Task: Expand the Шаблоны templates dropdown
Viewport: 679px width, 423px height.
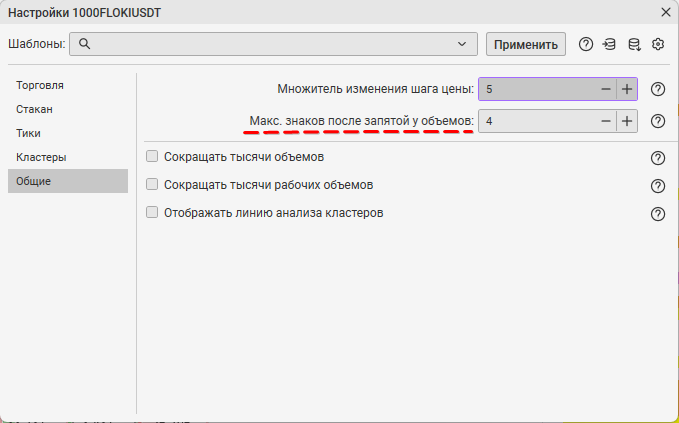Action: pyautogui.click(x=461, y=44)
